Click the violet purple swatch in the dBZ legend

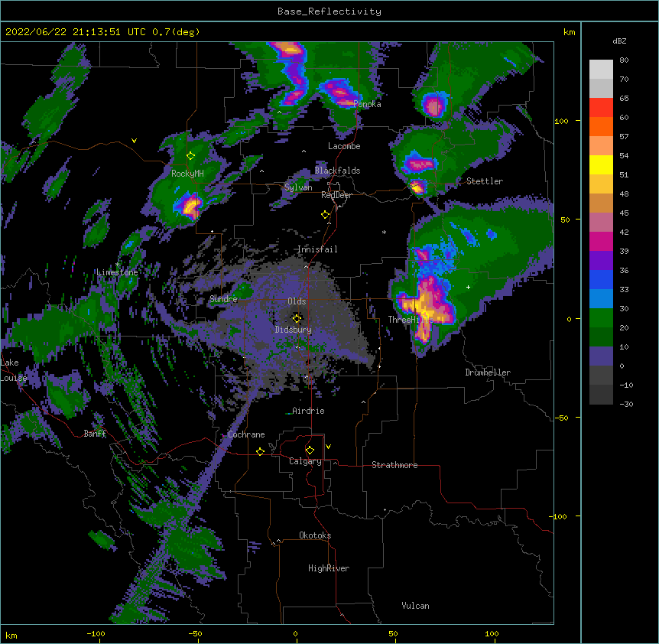click(601, 261)
